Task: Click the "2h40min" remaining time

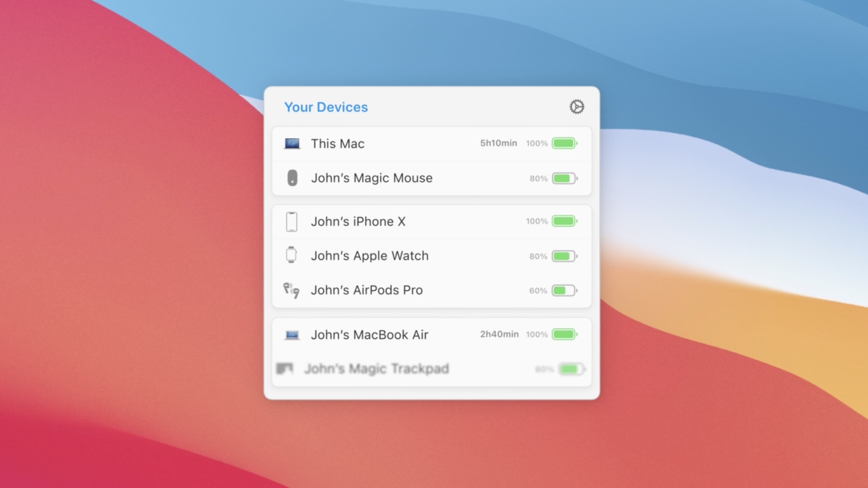Action: 499,334
